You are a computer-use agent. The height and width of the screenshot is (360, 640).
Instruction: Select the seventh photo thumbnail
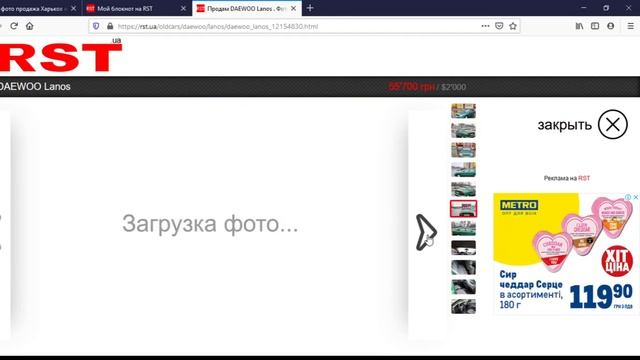click(x=463, y=228)
